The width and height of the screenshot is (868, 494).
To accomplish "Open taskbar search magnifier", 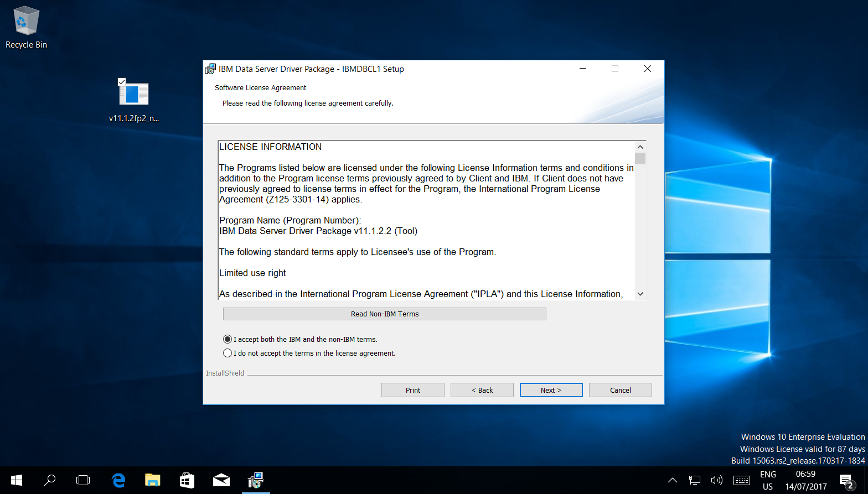I will (x=50, y=480).
